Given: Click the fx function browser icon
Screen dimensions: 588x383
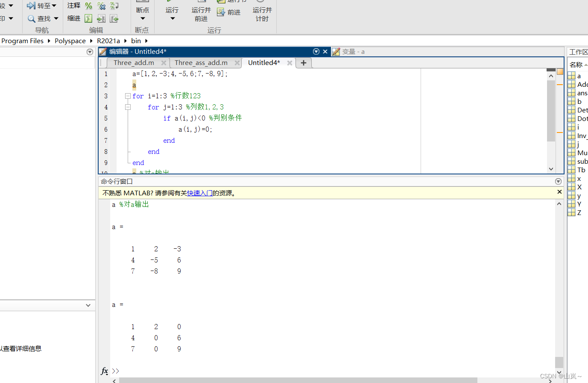Looking at the screenshot, I should 105,371.
